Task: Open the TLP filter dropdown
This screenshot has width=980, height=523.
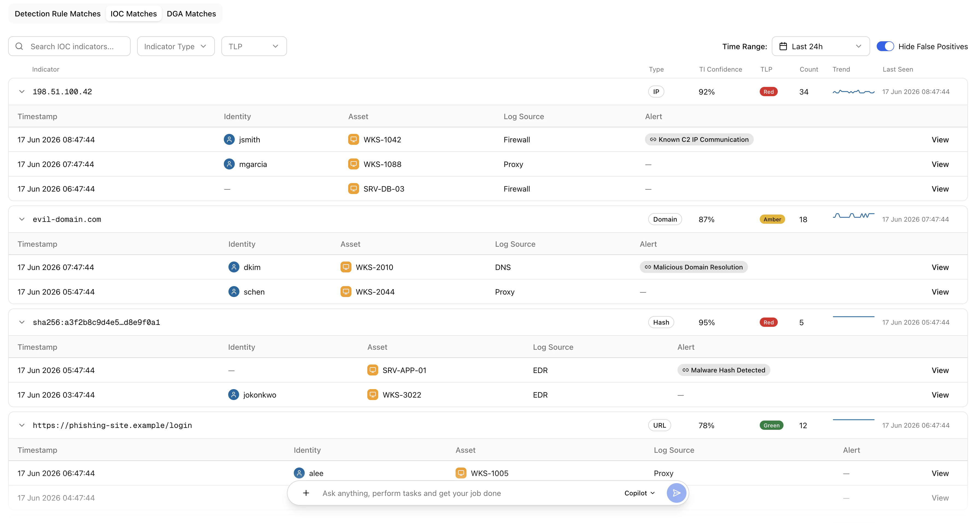Action: point(254,46)
